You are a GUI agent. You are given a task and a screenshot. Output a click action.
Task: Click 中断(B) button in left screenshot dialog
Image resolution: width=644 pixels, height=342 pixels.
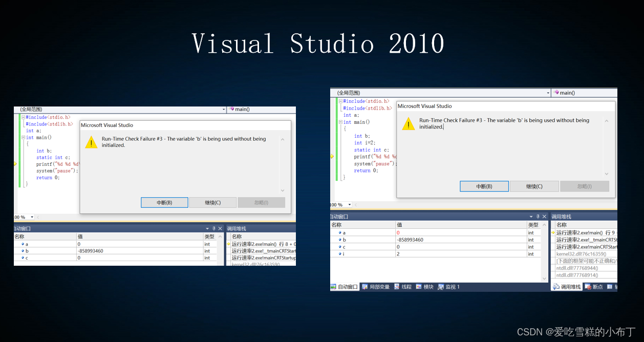tap(164, 203)
